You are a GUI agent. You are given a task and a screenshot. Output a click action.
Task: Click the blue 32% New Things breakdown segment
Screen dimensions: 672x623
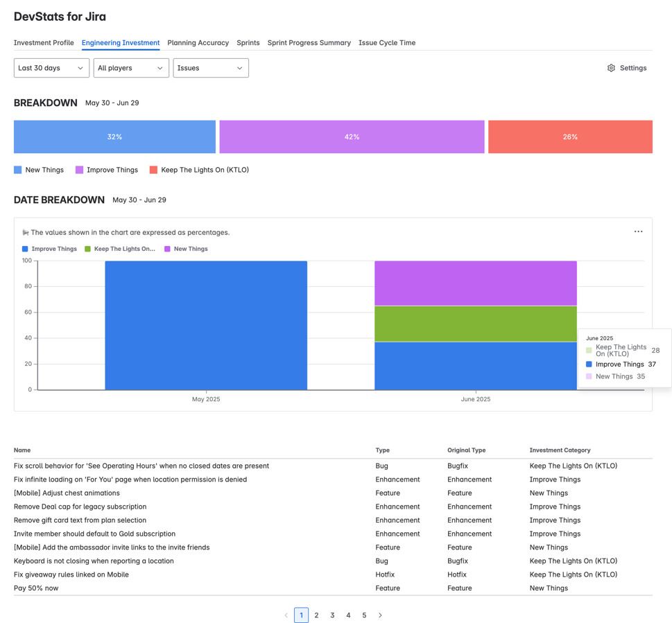pos(114,137)
